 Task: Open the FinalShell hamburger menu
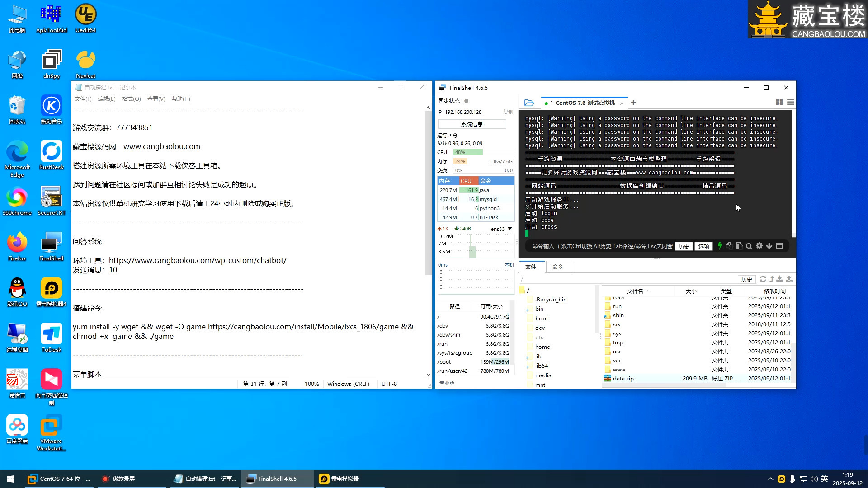tap(790, 102)
